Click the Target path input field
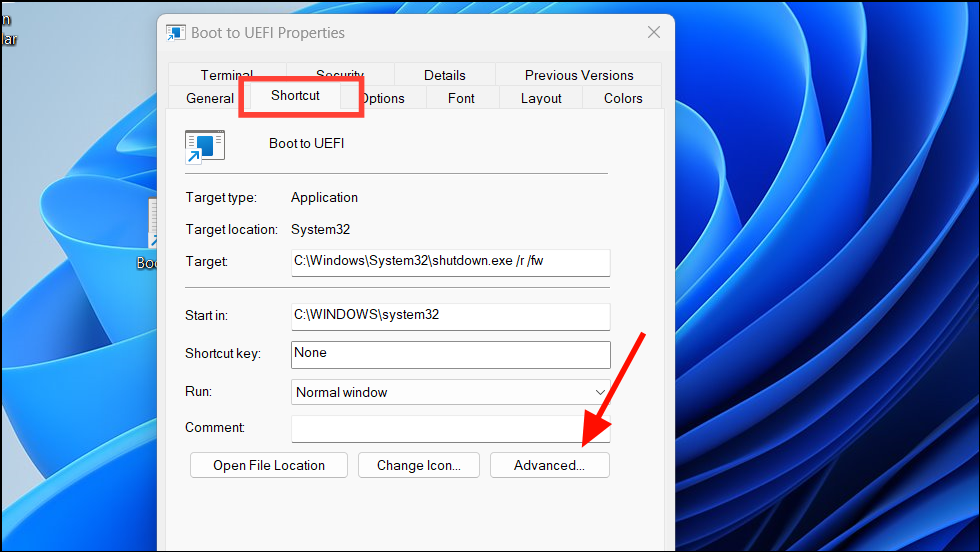This screenshot has height=552, width=980. tap(451, 263)
